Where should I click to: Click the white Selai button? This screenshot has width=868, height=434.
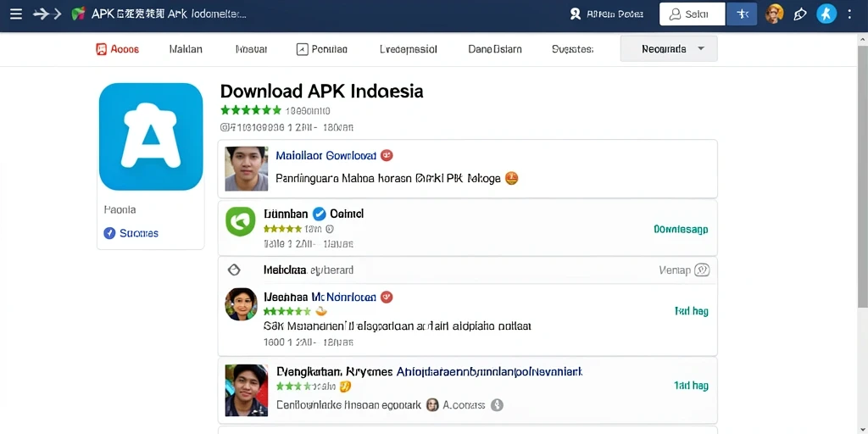pyautogui.click(x=692, y=14)
